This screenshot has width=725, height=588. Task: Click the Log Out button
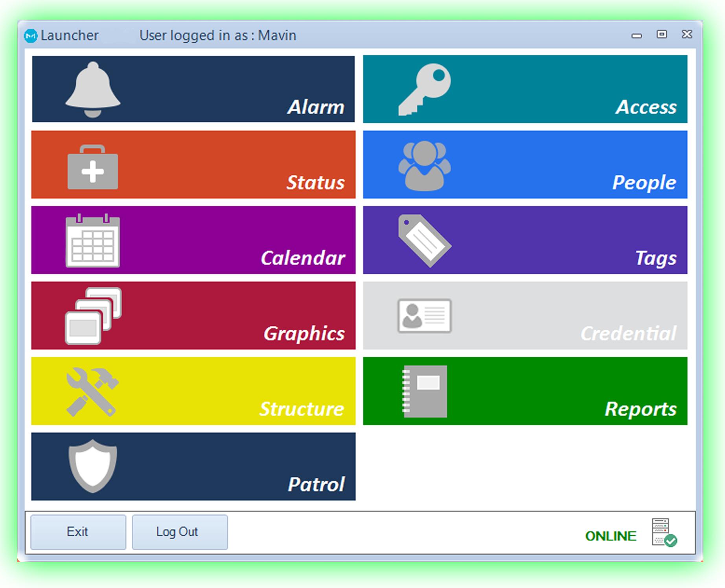point(180,532)
